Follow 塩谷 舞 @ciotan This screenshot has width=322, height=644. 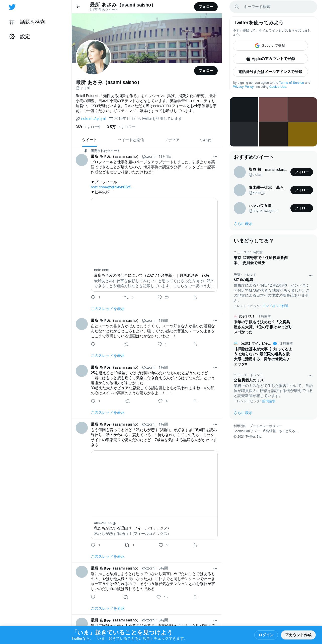[302, 172]
